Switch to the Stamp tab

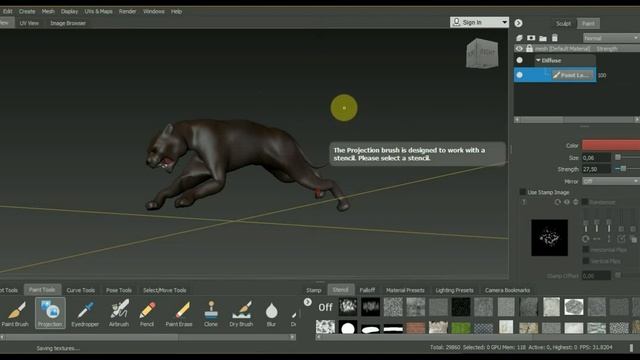point(313,290)
